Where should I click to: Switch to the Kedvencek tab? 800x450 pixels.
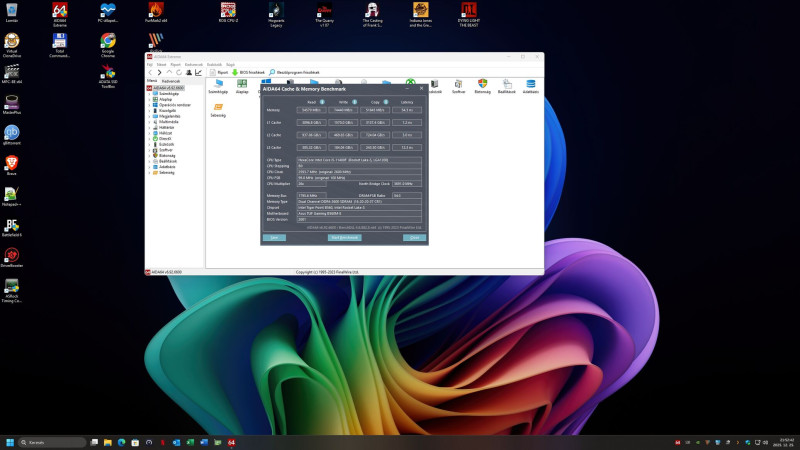tap(171, 80)
